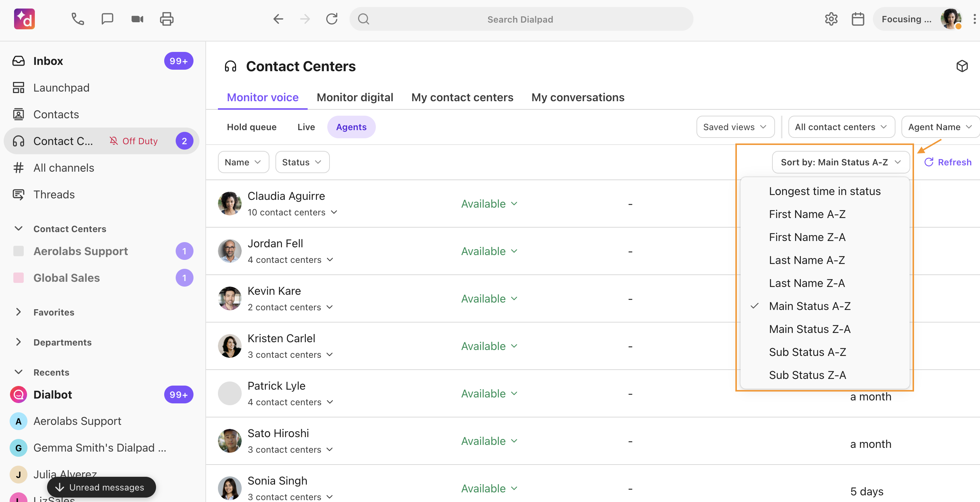The height and width of the screenshot is (502, 980).
Task: Choose Sub Status A-Z sort option
Action: click(824, 352)
